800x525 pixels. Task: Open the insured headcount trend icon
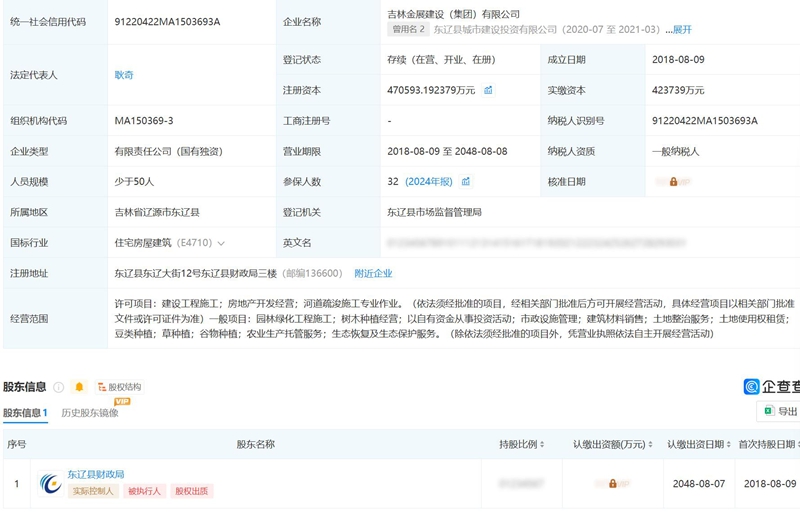[x=466, y=182]
